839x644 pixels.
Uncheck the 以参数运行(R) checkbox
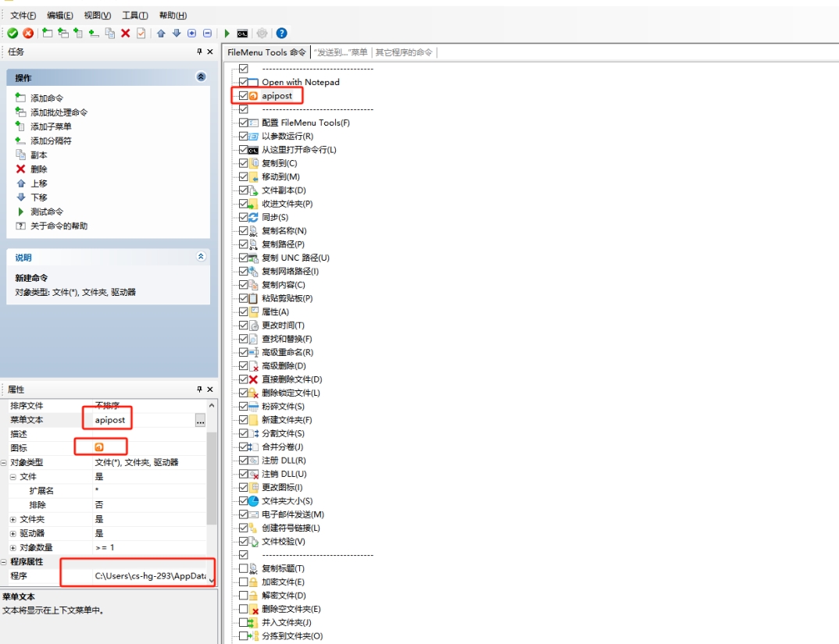[244, 136]
